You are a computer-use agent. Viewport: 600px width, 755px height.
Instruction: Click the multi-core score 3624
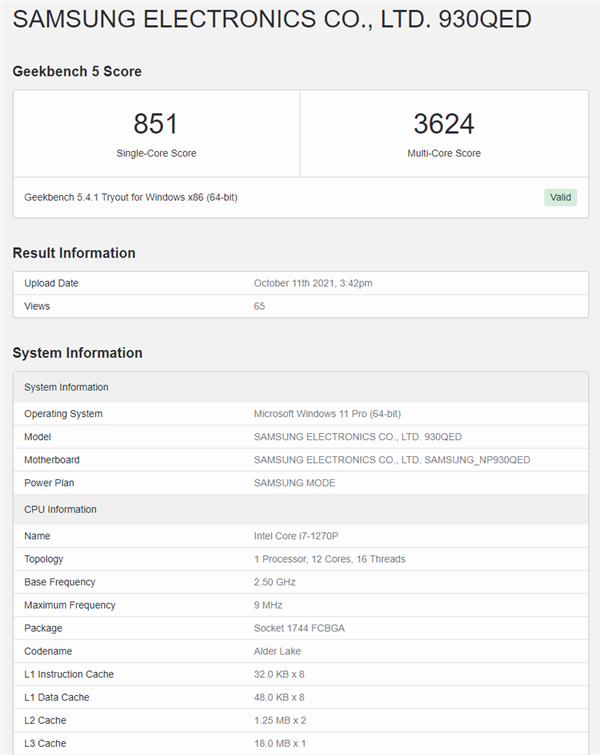[443, 124]
